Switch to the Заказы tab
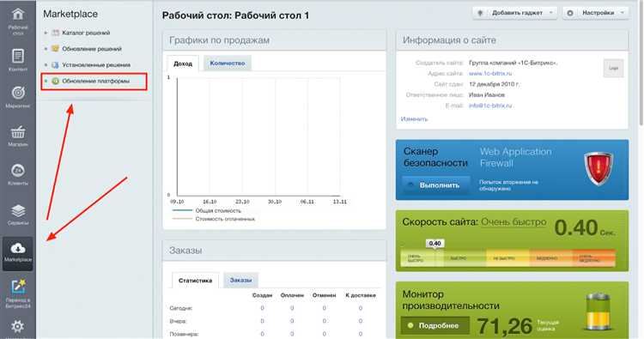This screenshot has height=339, width=644. click(240, 280)
